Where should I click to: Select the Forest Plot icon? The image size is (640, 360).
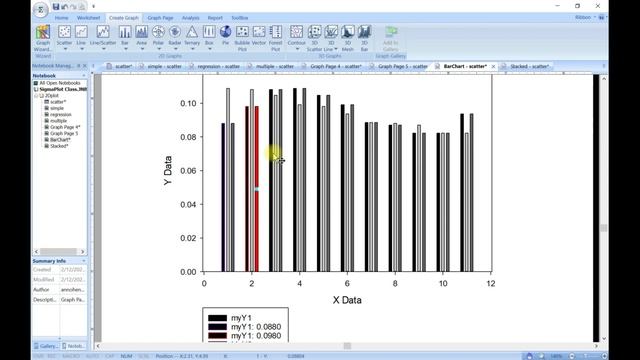tap(276, 32)
